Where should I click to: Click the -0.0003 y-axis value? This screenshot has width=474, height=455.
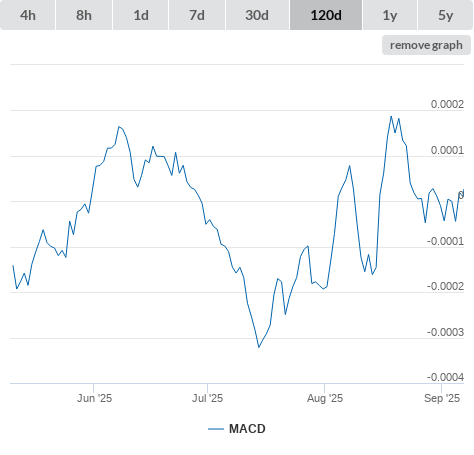coord(446,332)
